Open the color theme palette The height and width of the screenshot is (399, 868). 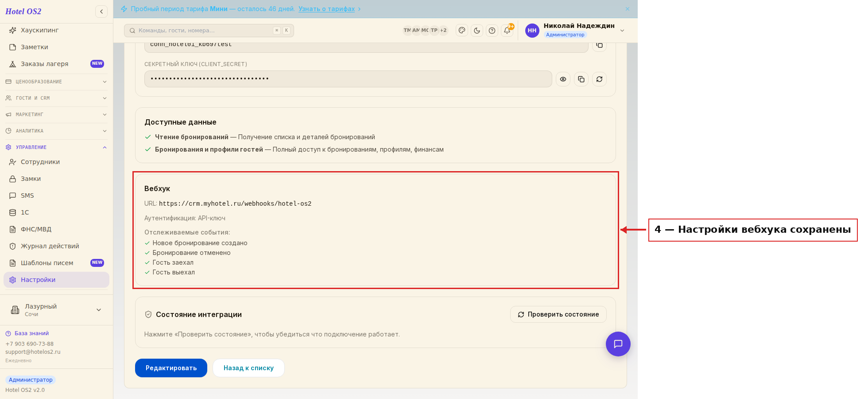pyautogui.click(x=462, y=31)
